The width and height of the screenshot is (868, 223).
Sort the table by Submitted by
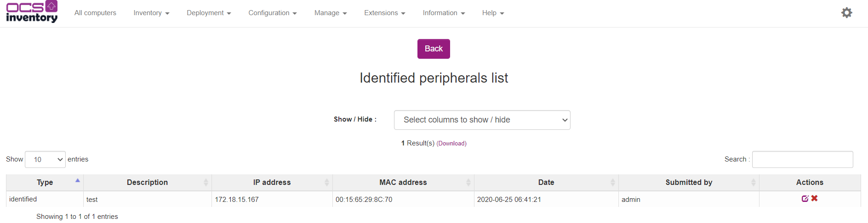[688, 182]
